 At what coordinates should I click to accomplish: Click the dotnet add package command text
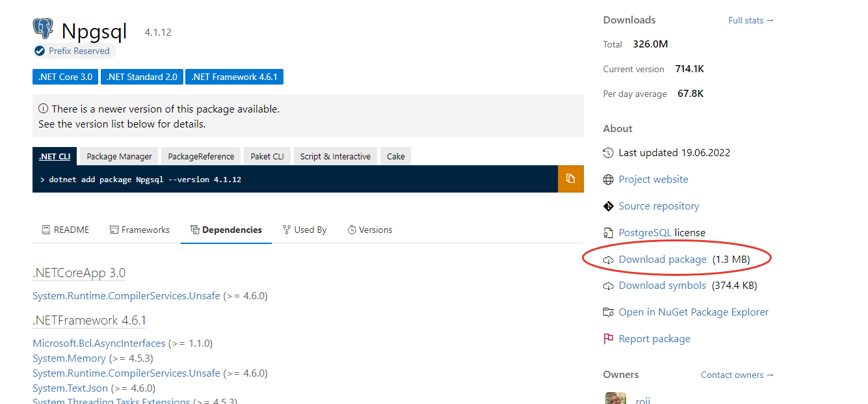click(145, 179)
